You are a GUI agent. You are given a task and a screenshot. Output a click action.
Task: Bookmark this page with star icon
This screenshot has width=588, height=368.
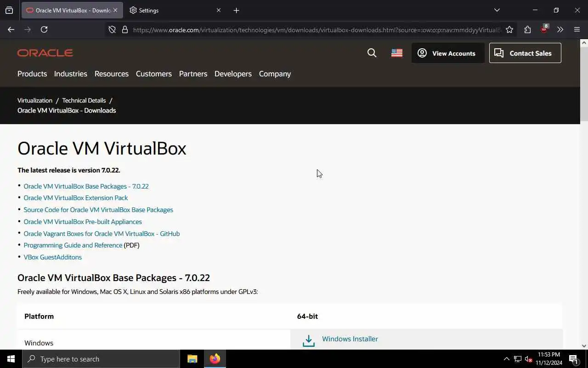coord(509,29)
